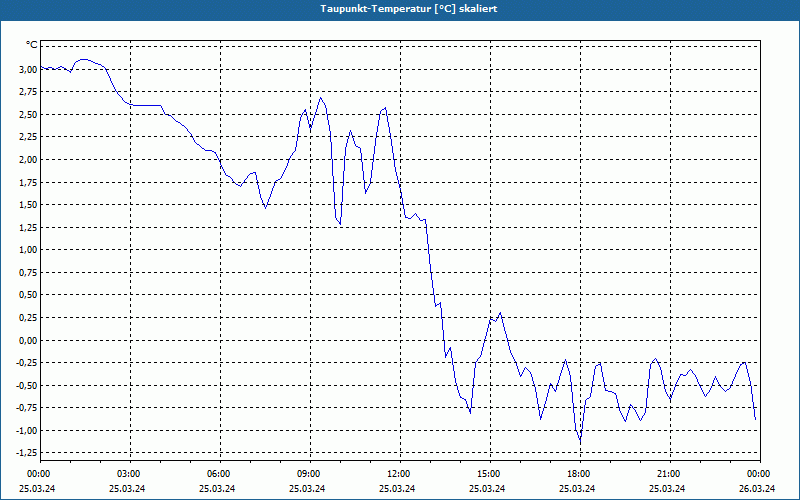The image size is (800, 500).
Task: Click the negative '-0,25' y-axis label
Action: coord(27,363)
